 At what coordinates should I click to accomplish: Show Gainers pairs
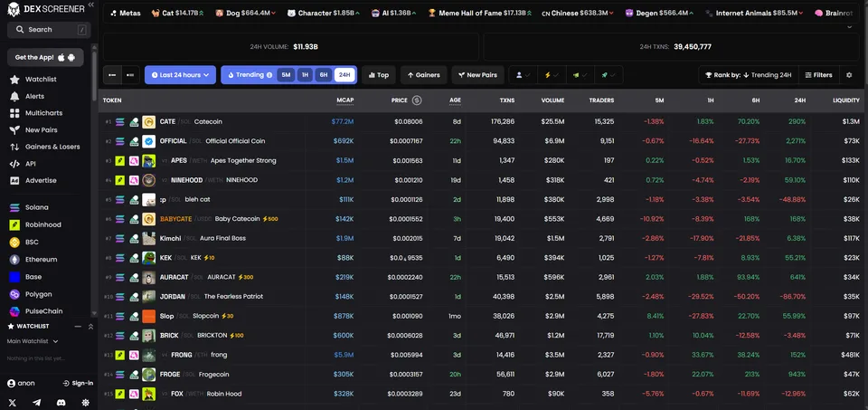[x=423, y=75]
